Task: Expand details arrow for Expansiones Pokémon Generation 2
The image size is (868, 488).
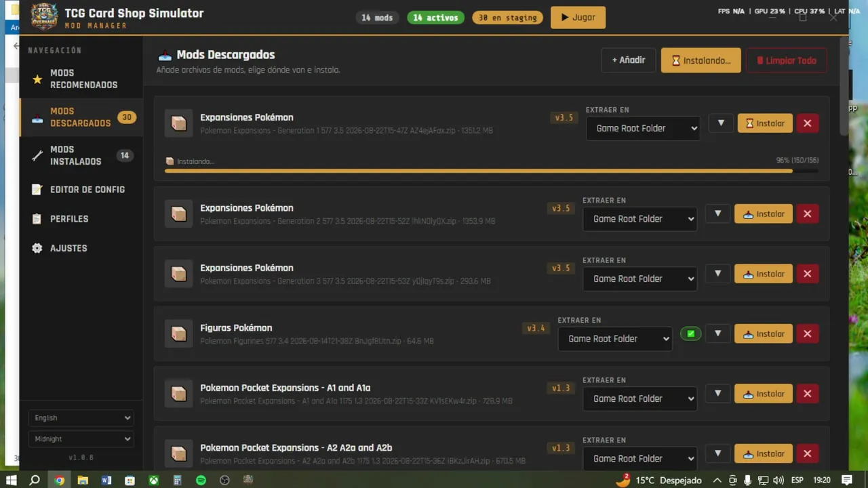Action: pyautogui.click(x=717, y=214)
